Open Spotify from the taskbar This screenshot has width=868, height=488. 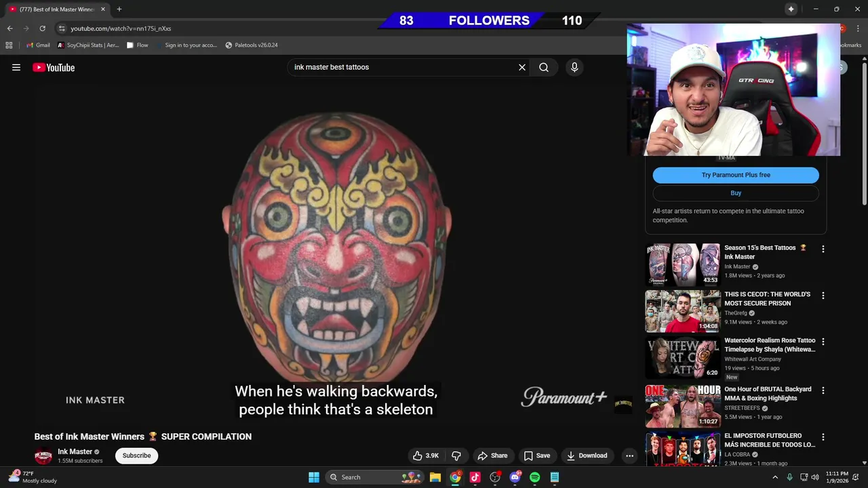tap(534, 477)
